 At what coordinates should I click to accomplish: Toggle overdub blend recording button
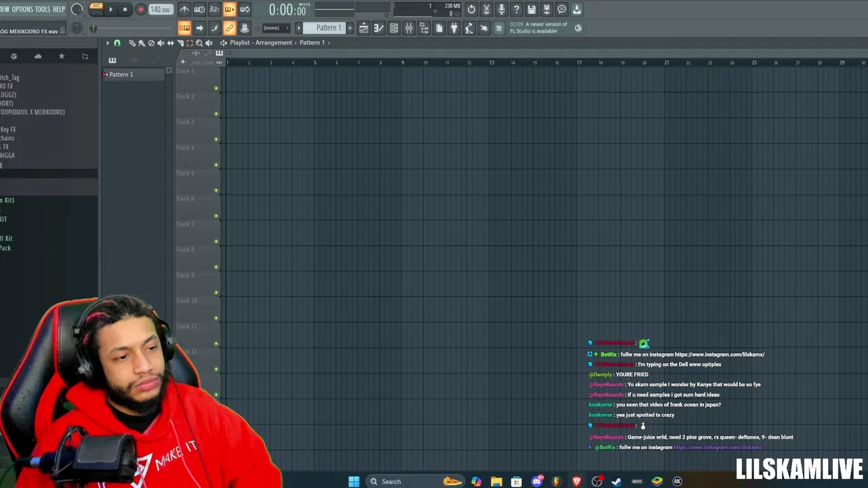coord(229,9)
